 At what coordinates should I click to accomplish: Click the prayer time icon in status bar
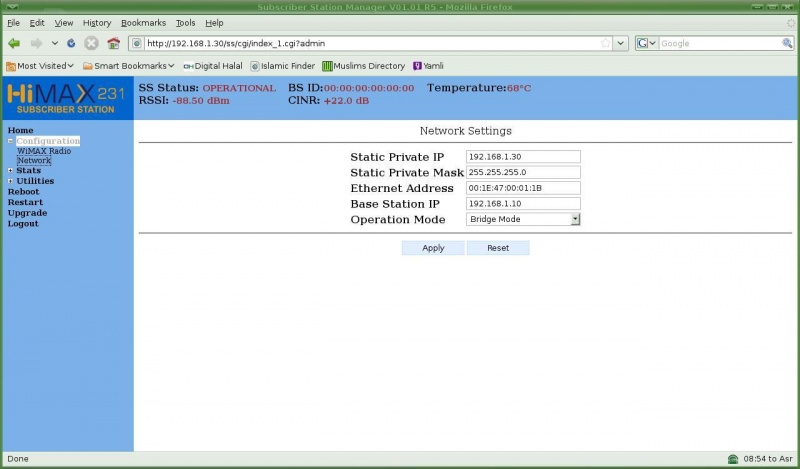tap(733, 459)
